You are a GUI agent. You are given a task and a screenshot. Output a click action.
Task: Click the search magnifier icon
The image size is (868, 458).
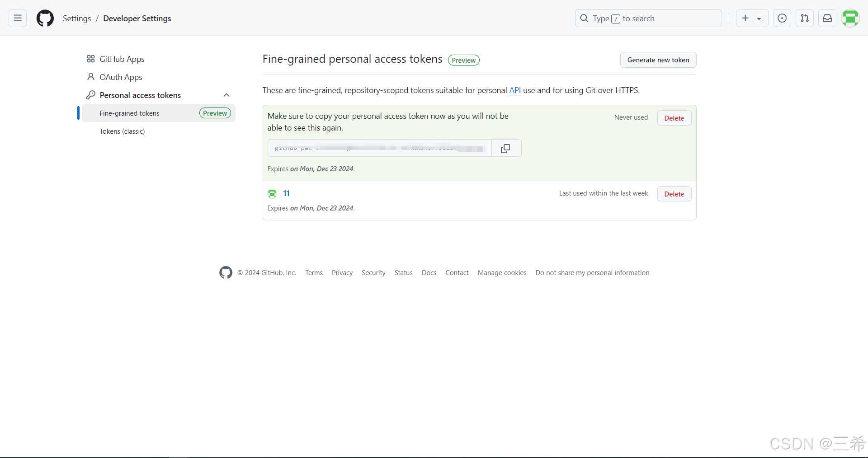coord(584,18)
